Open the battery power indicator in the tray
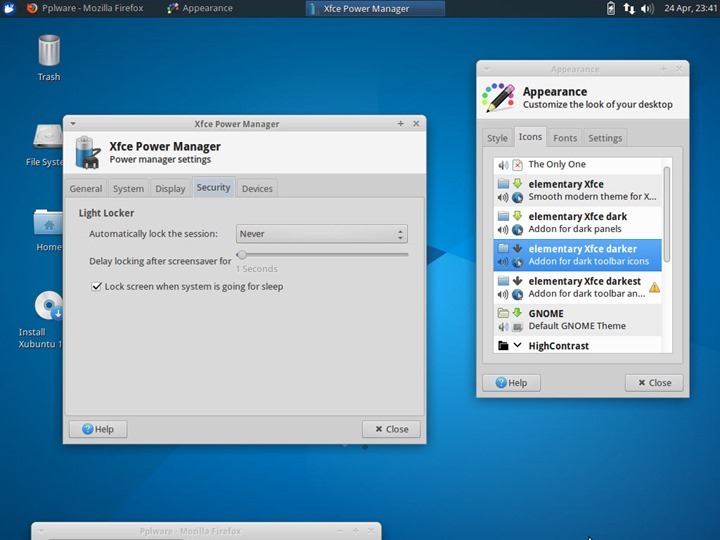The image size is (720, 540). pos(611,8)
